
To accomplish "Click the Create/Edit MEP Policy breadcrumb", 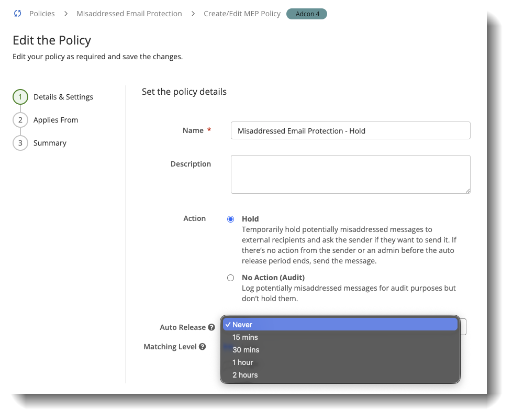I will click(x=242, y=14).
